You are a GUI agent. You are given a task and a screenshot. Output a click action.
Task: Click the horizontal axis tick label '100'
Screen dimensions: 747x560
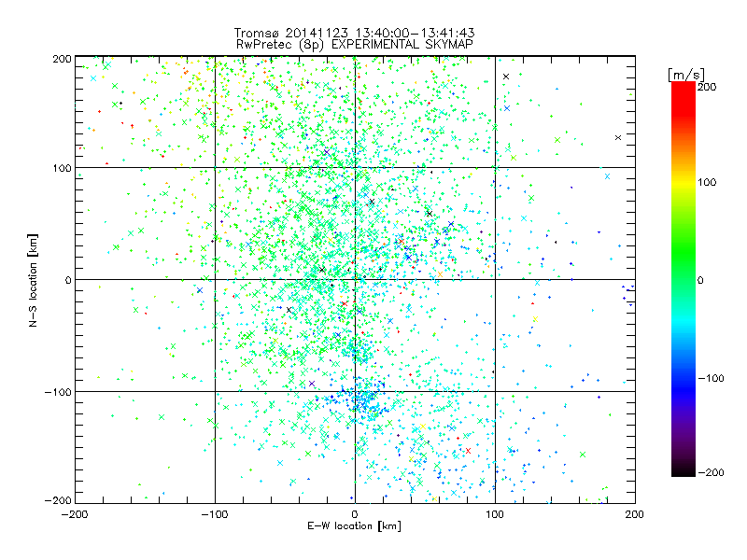point(495,514)
